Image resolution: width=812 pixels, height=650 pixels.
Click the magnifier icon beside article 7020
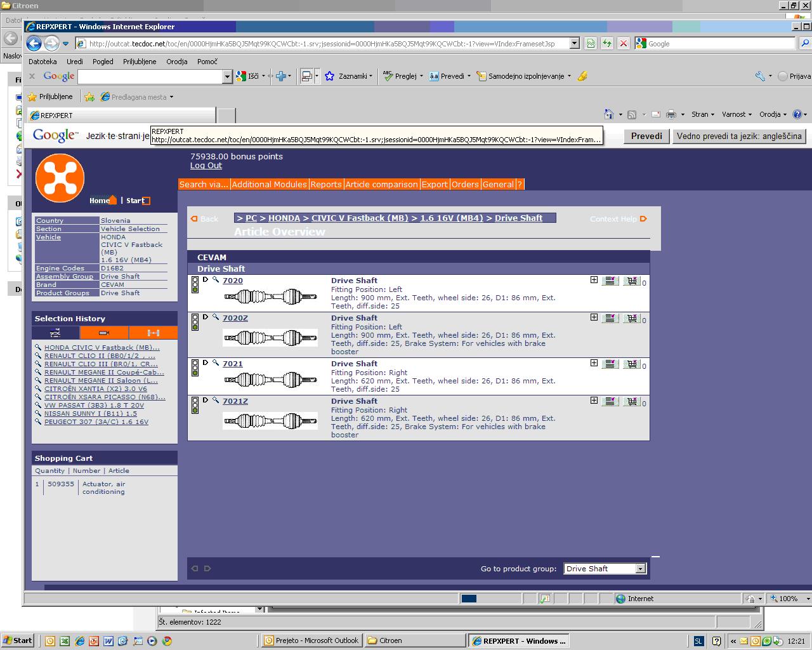coord(216,280)
